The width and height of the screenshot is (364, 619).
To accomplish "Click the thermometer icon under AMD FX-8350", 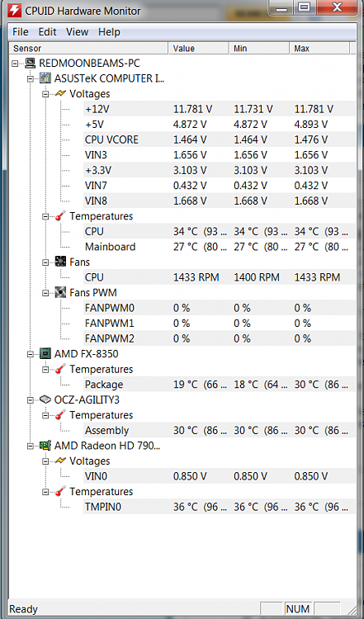I will pos(60,370).
